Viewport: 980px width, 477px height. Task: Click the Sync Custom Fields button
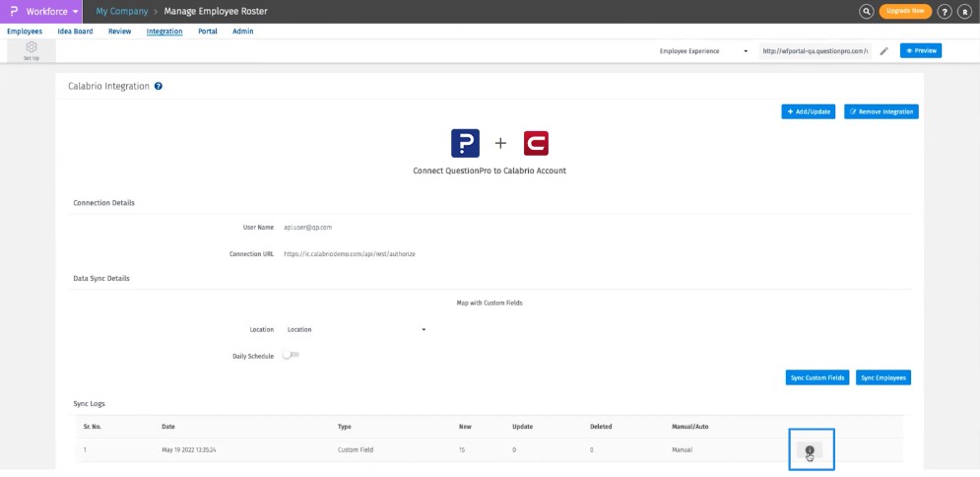[817, 377]
